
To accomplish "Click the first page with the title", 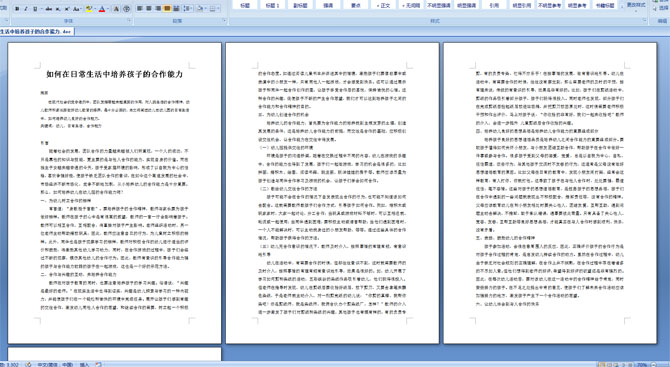I will coord(115,193).
